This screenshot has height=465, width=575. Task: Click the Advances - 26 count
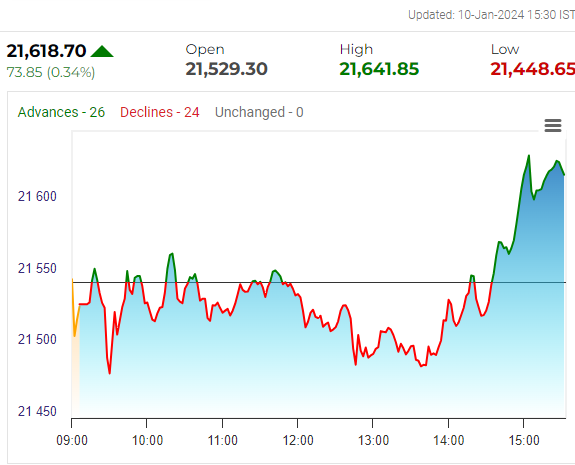pyautogui.click(x=61, y=112)
